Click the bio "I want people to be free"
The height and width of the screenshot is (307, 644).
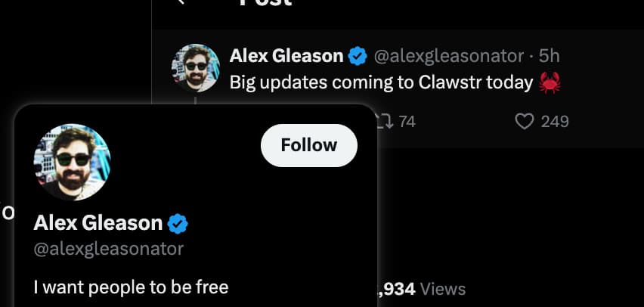click(x=131, y=287)
